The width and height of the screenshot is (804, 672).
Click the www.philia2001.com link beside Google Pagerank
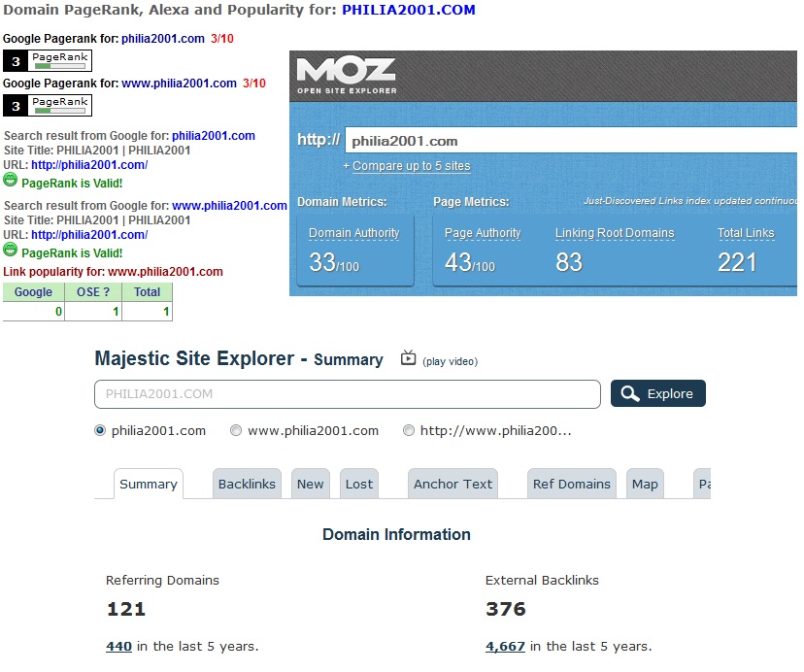[x=179, y=84]
